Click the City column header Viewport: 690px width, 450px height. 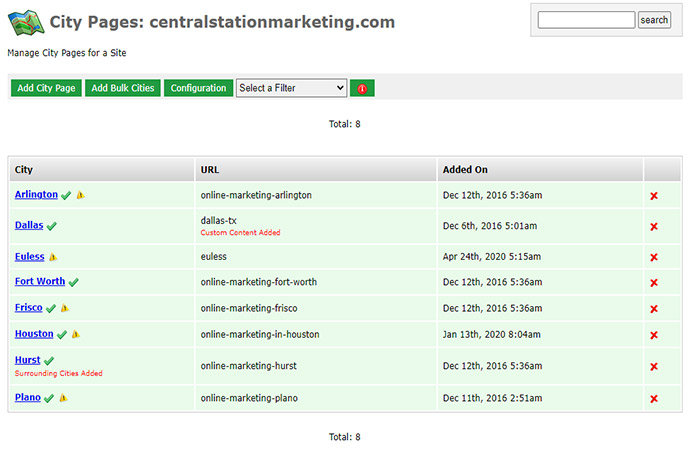(102, 169)
